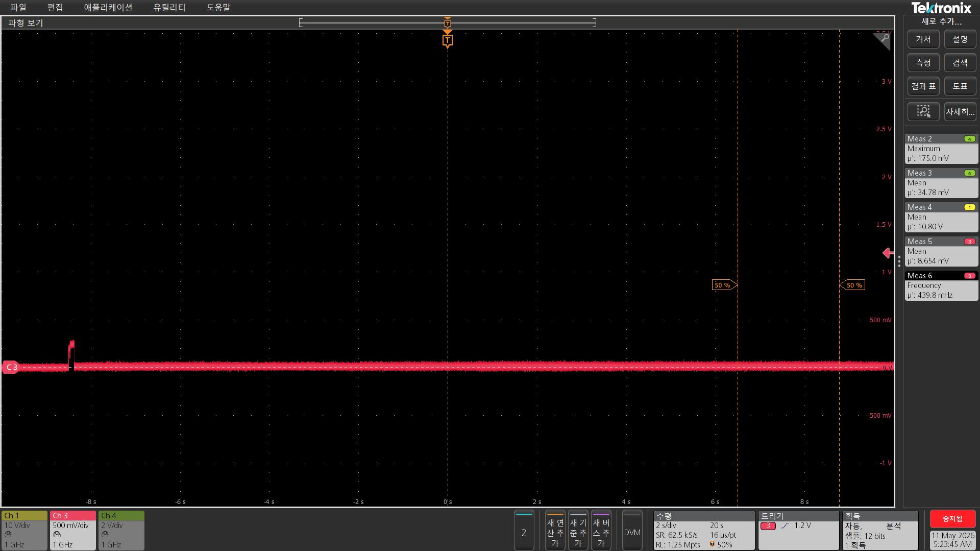980x551 pixels.
Task: Click the waveform overview bar at top
Action: (448, 22)
